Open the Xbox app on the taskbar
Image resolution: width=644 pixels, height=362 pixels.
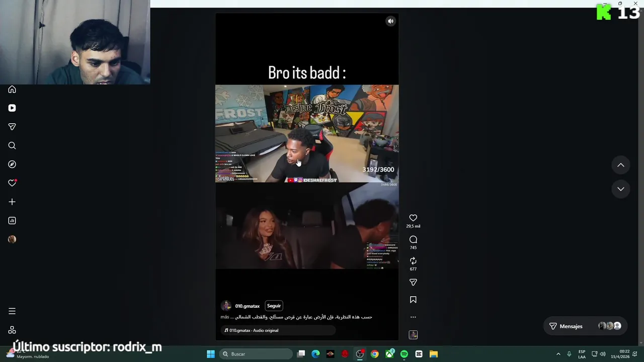click(x=389, y=354)
